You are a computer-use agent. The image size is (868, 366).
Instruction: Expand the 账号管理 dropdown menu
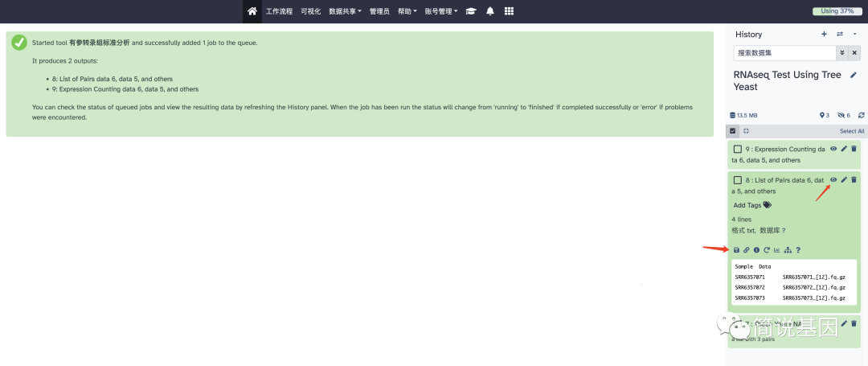(441, 11)
